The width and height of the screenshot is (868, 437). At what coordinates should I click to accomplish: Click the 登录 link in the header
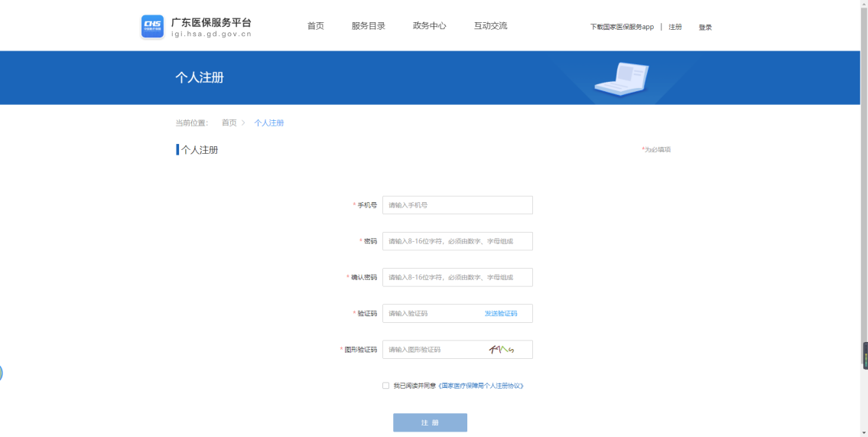pyautogui.click(x=704, y=28)
